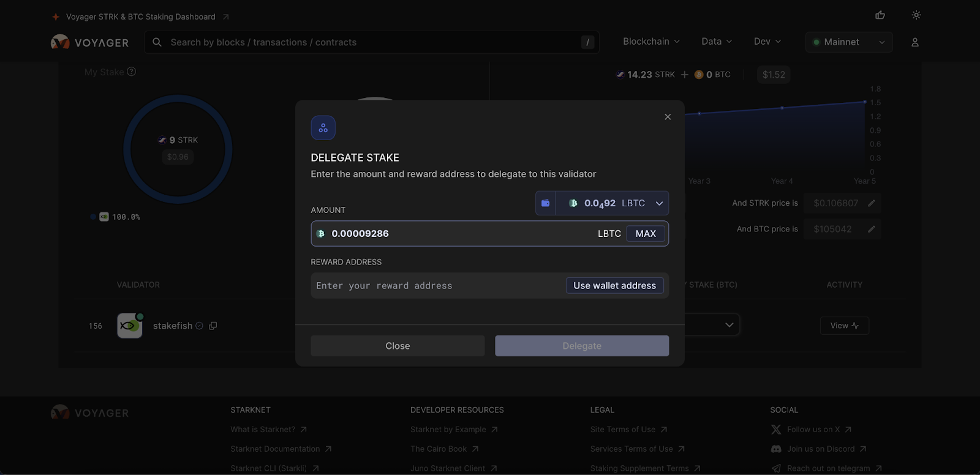
Task: Open the Blockchain menu
Action: (x=650, y=42)
